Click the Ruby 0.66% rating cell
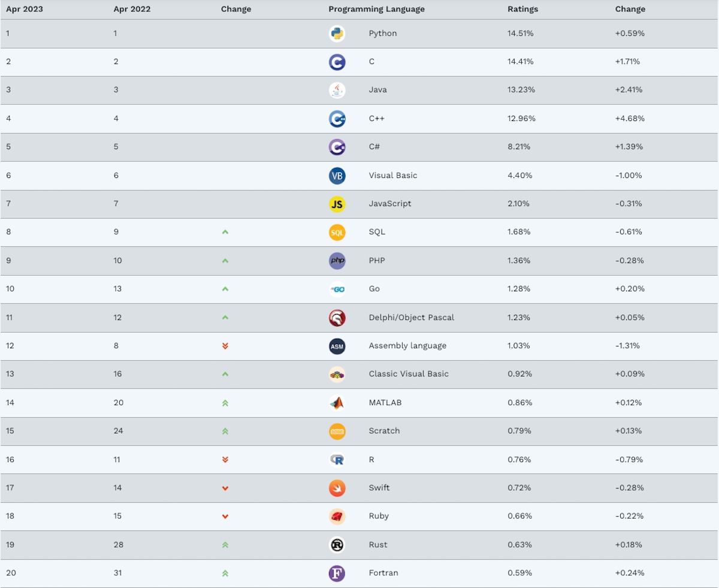 pos(519,516)
